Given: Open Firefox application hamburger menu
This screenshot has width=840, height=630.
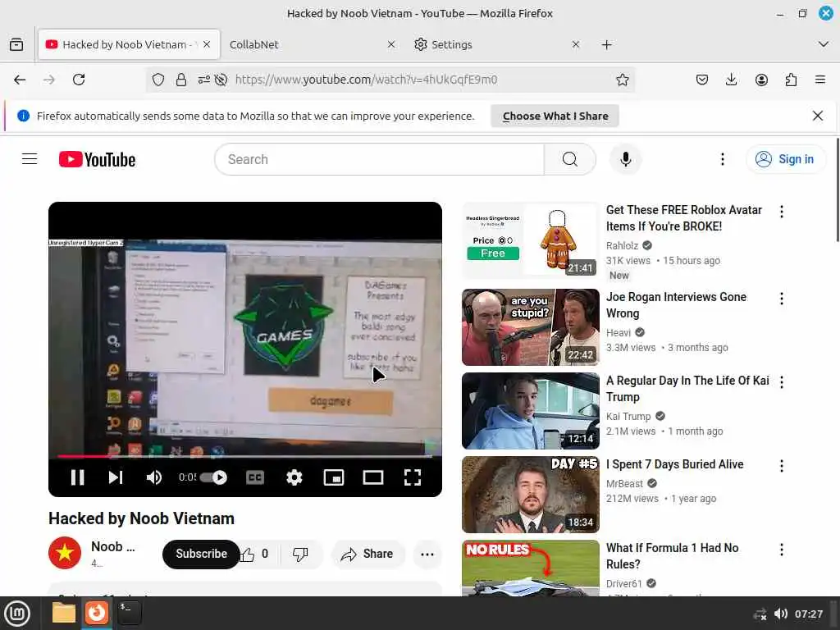Looking at the screenshot, I should (x=820, y=80).
